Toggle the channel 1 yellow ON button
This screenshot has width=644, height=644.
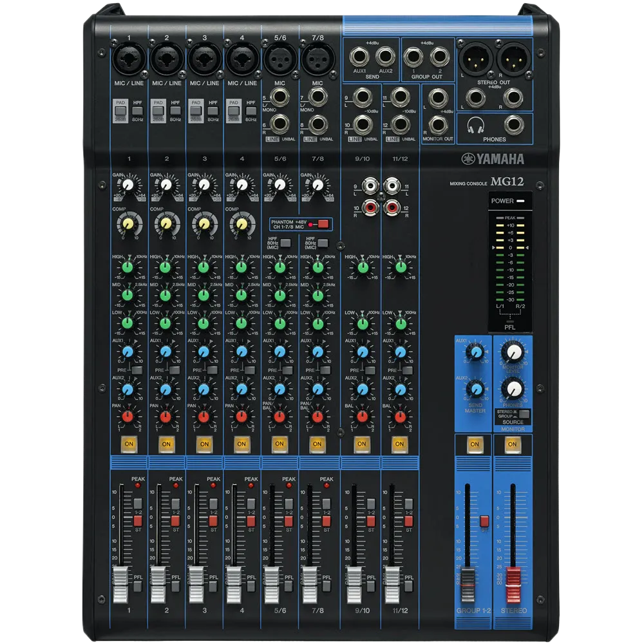128,444
